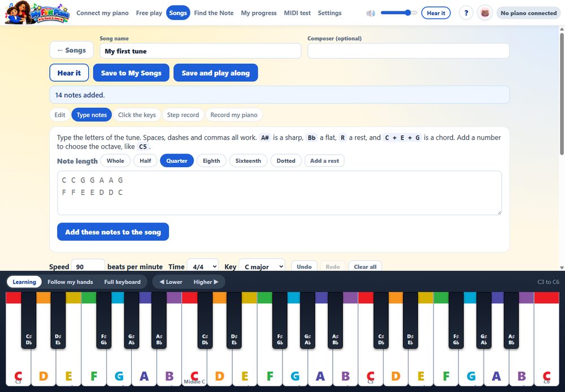Click the My First Piano logo
The image size is (565, 392).
click(37, 12)
